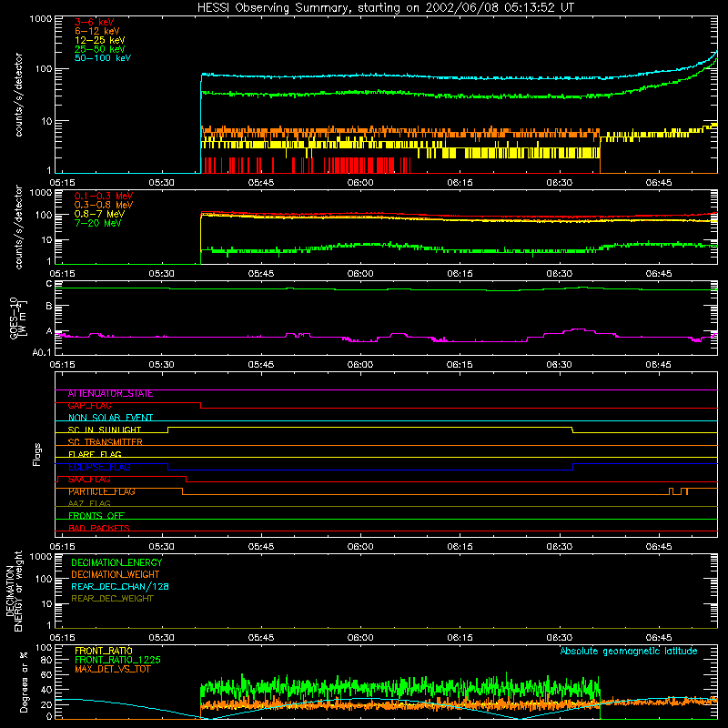728x728 pixels.
Task: Click the 05:30 tick under GOES panel
Action: tap(162, 365)
